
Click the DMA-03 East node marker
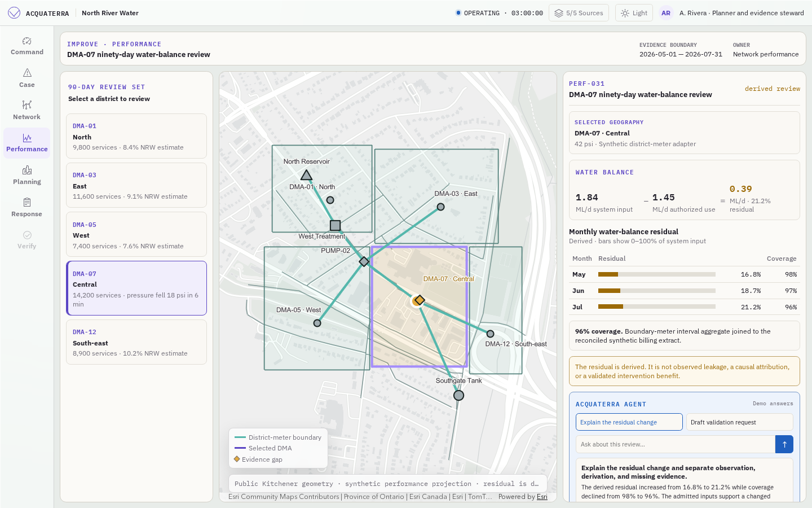pyautogui.click(x=441, y=207)
